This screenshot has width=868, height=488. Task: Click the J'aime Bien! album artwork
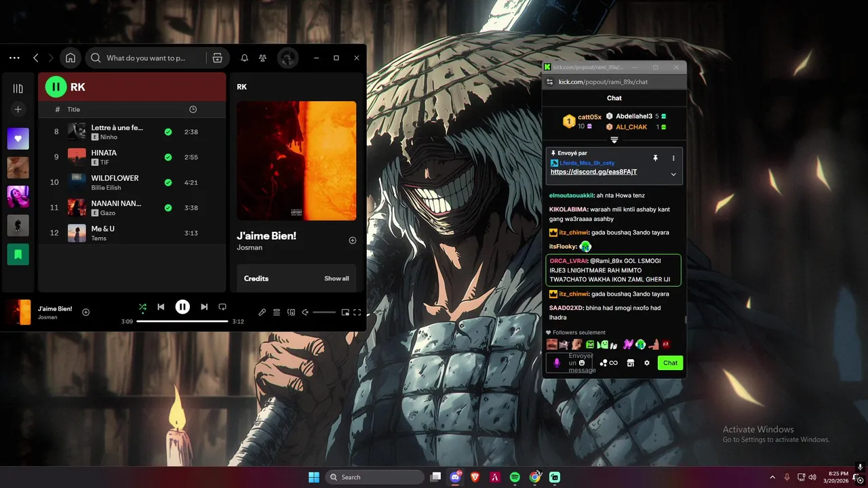click(296, 161)
